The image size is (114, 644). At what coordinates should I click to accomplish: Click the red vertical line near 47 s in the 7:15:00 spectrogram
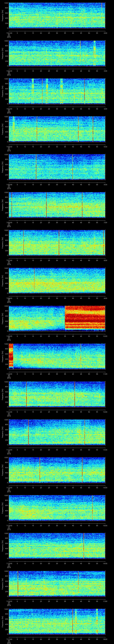point(84,546)
